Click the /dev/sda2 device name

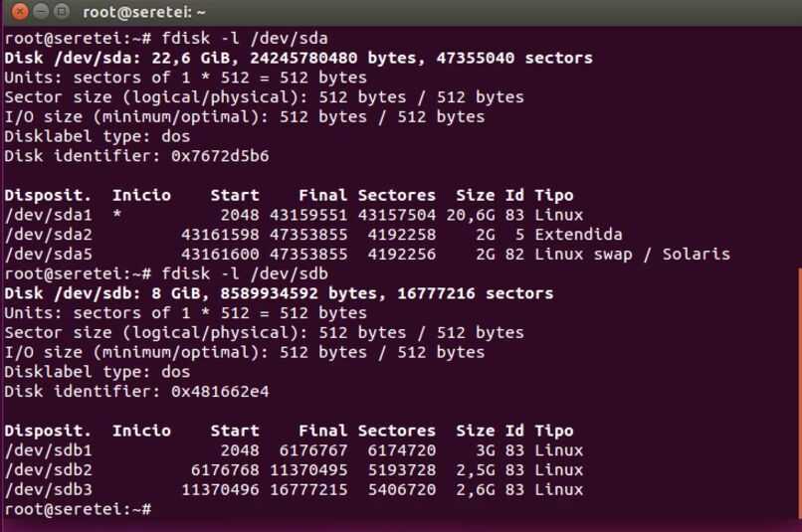[x=49, y=235]
